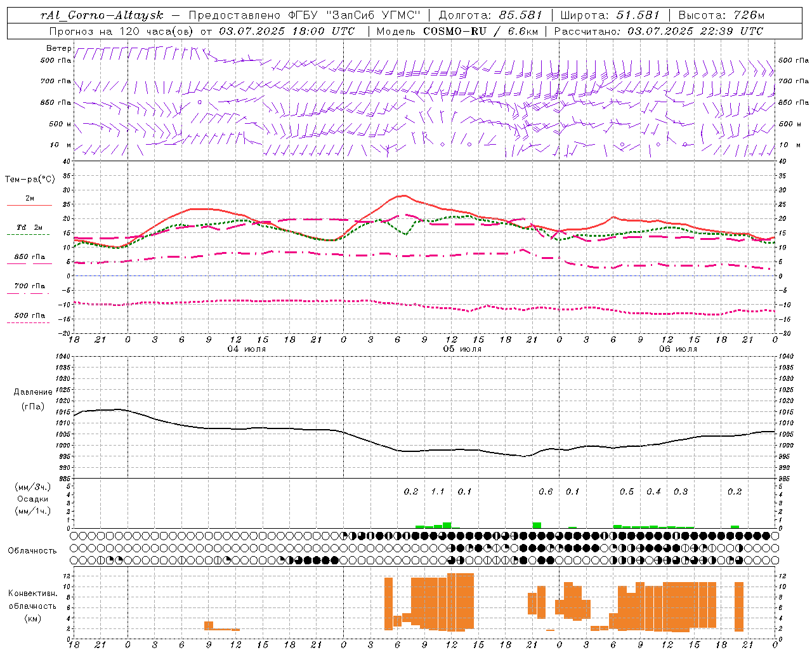Select the Высота: 726м label

tap(721, 15)
